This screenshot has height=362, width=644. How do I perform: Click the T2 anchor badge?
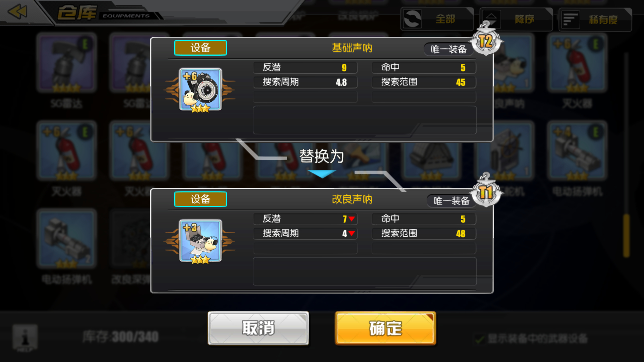[486, 40]
